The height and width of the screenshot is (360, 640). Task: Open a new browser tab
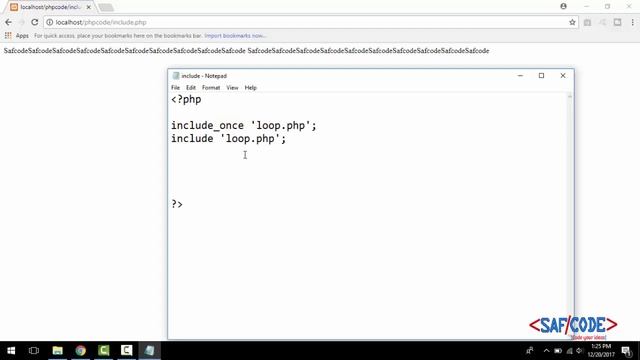106,7
